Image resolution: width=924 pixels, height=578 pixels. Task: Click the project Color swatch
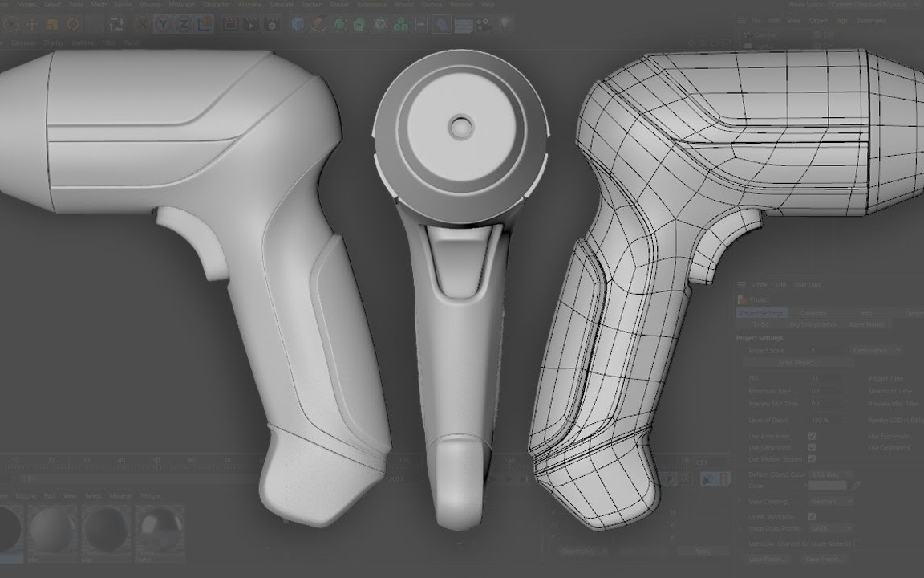point(828,486)
